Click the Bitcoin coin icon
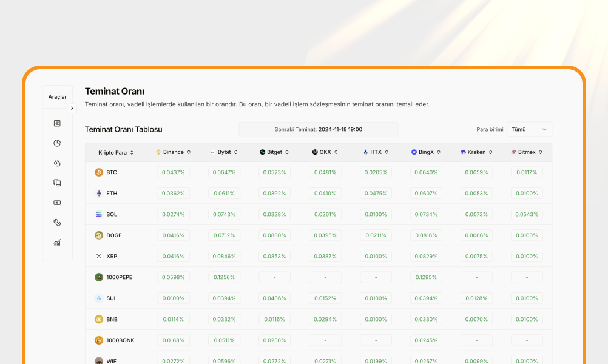 [x=99, y=172]
